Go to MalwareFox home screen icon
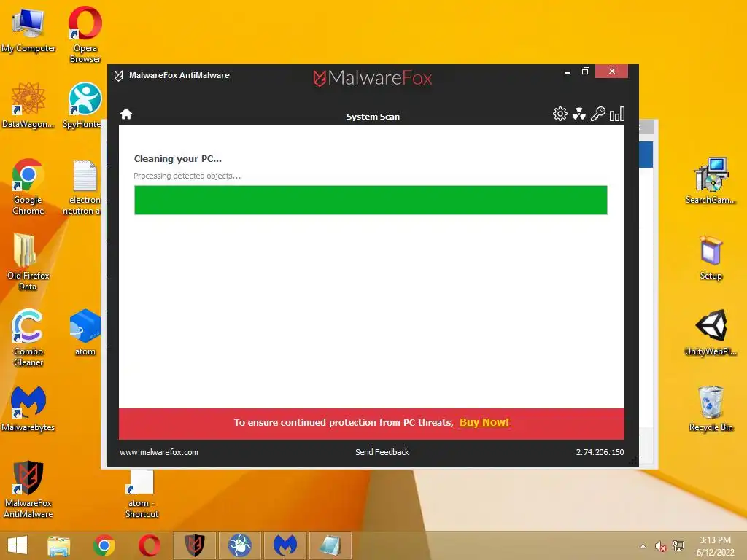The width and height of the screenshot is (747, 560). pyautogui.click(x=126, y=114)
